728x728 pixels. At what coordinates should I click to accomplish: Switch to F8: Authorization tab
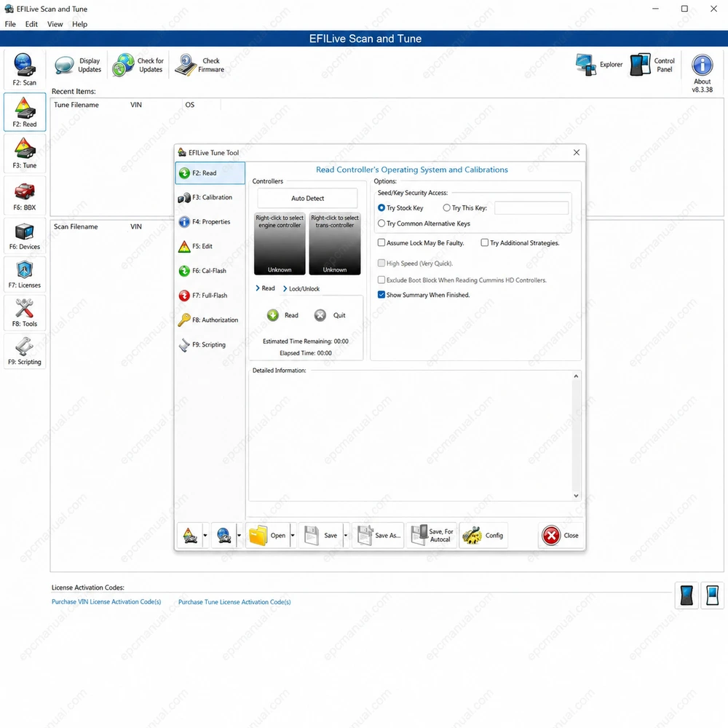[210, 320]
